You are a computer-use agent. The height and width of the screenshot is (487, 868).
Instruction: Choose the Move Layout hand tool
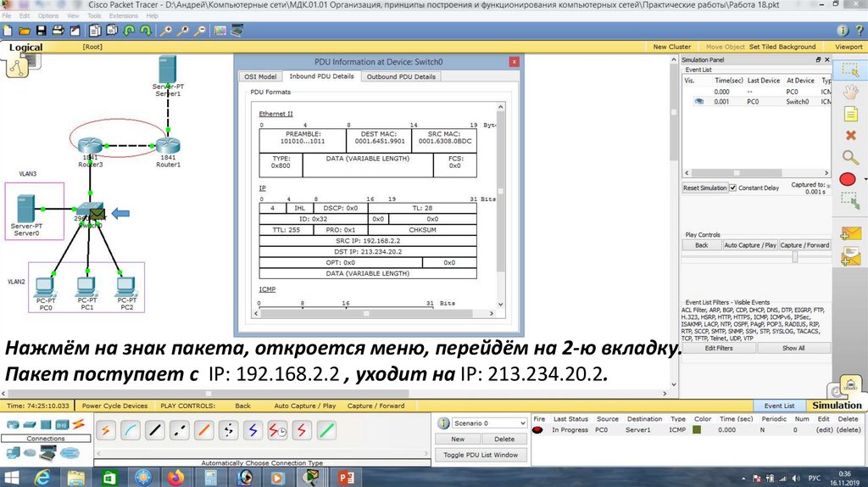pos(849,92)
